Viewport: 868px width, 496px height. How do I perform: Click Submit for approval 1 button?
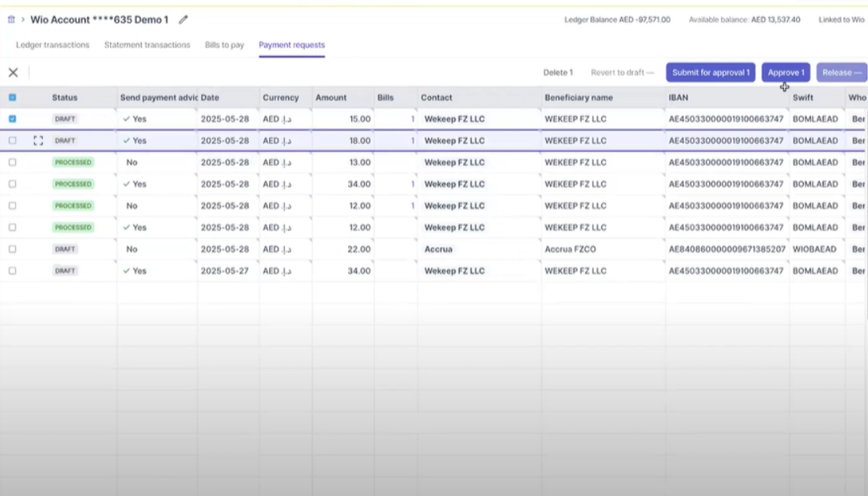711,73
